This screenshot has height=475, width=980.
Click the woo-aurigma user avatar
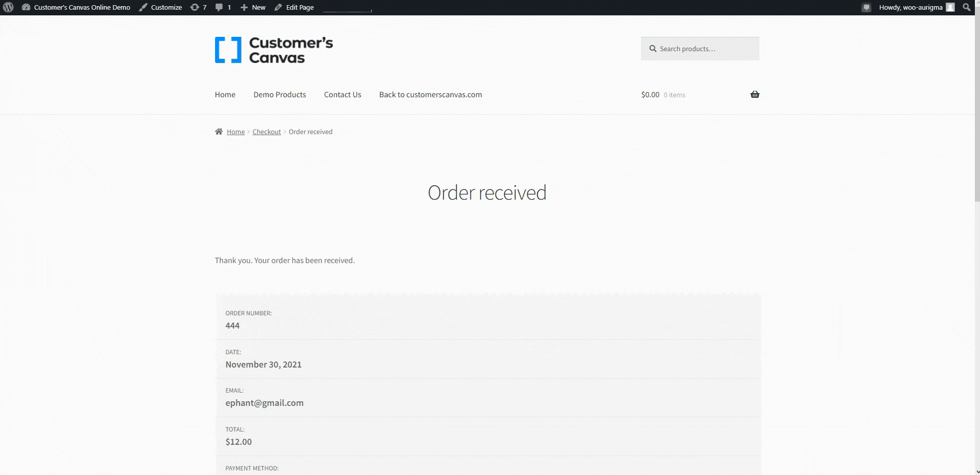click(950, 8)
